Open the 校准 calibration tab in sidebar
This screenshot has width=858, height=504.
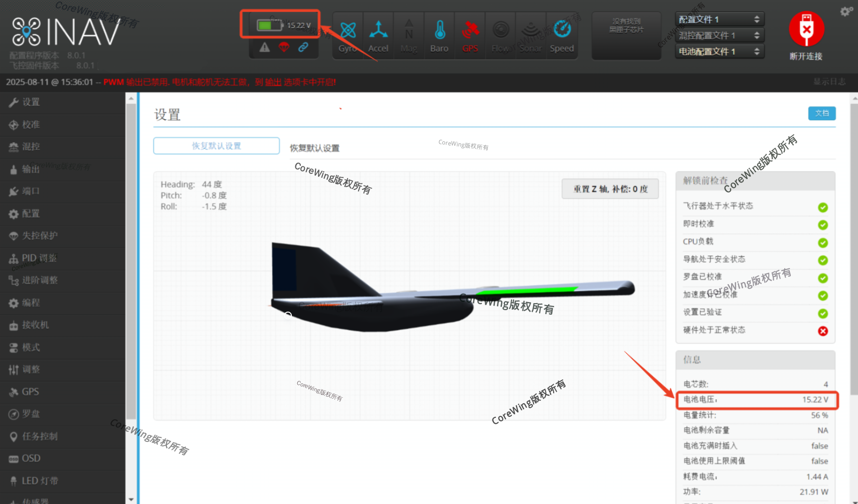coord(31,125)
